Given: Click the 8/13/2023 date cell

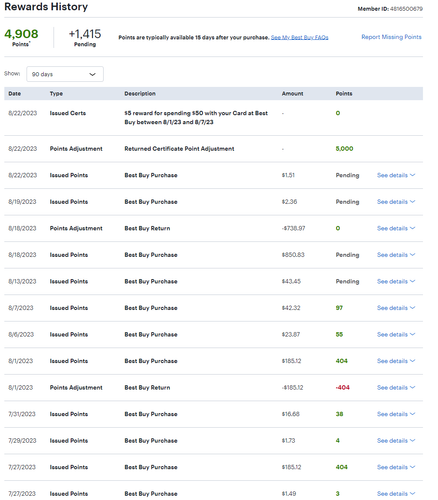Looking at the screenshot, I should [22, 281].
